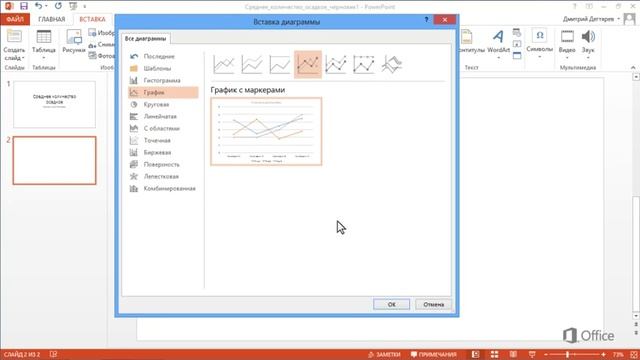Toggle ЗАМЕТКИ in the status bar
This screenshot has width=640, height=360.
[384, 354]
